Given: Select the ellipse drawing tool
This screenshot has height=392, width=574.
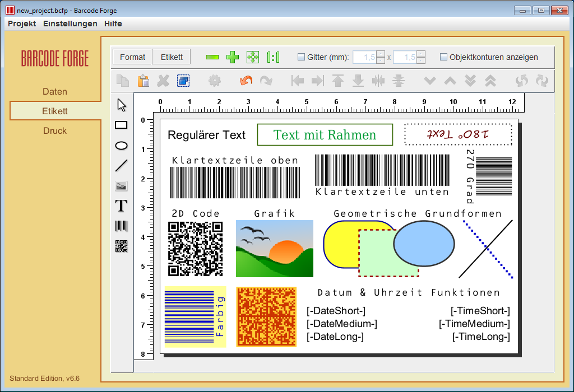Looking at the screenshot, I should click(x=122, y=146).
